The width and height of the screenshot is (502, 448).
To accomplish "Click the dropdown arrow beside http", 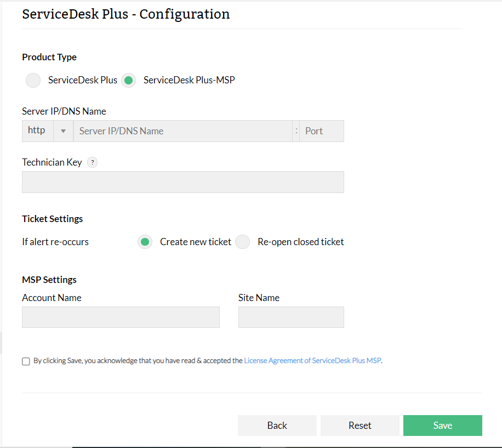I will pyautogui.click(x=63, y=131).
